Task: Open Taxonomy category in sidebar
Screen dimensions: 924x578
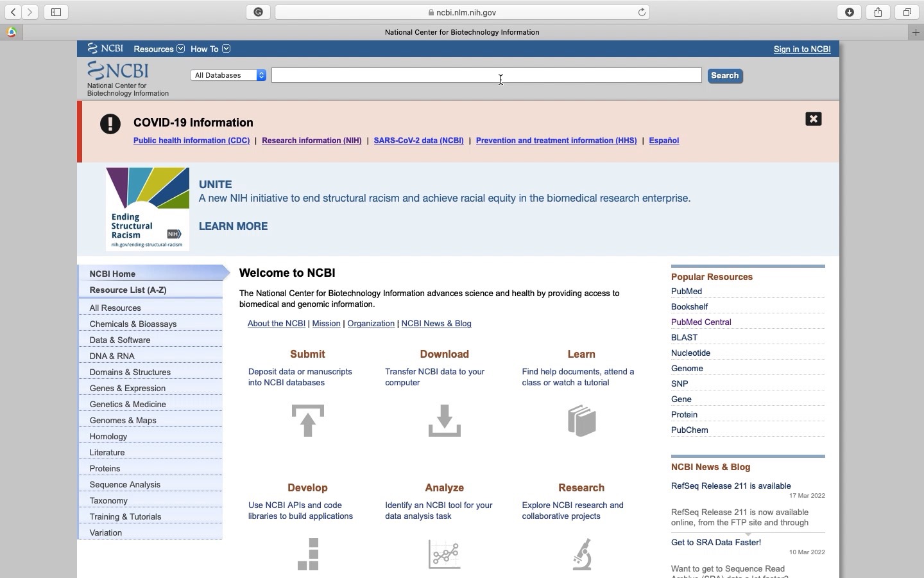Action: 151,500
